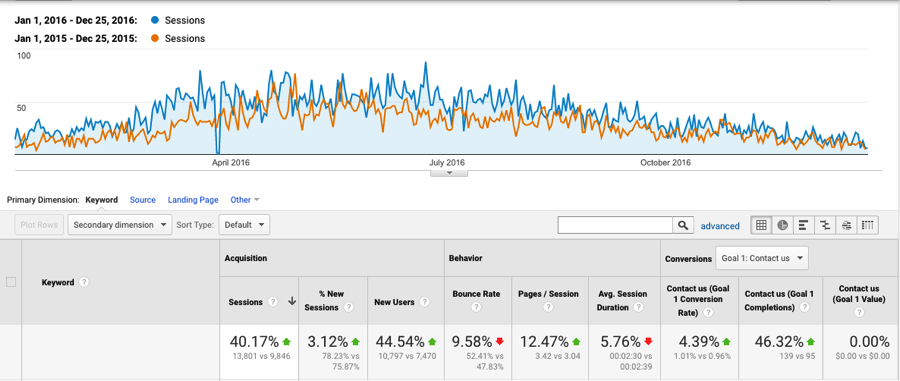Open the help icon for Goal 1 Completions
Viewport: 900px width, 381px height.
(805, 308)
